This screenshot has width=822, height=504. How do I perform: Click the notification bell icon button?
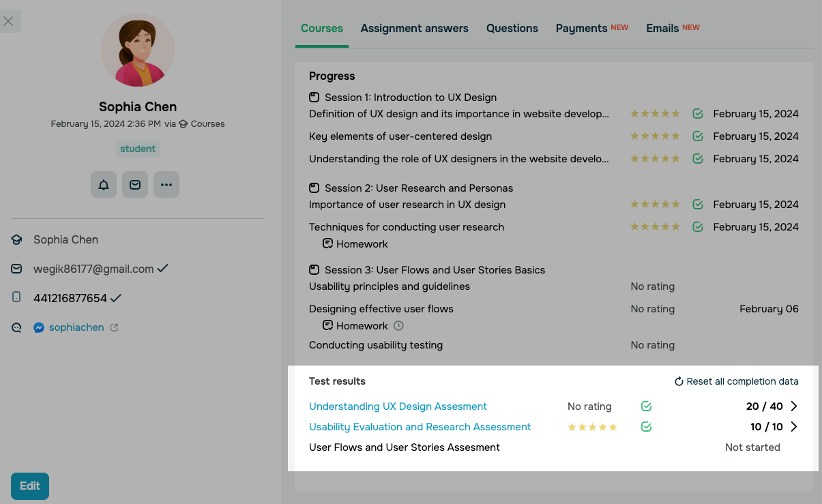point(104,185)
